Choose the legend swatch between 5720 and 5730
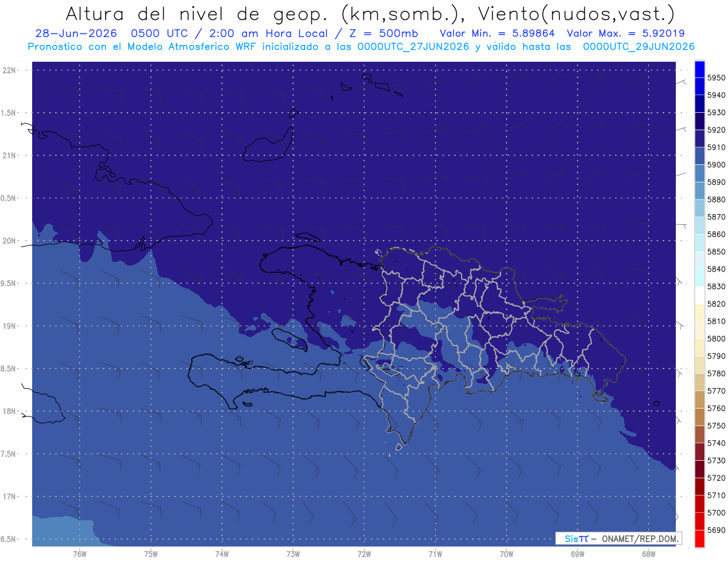Viewport: 728px width, 562px height. tap(699, 469)
